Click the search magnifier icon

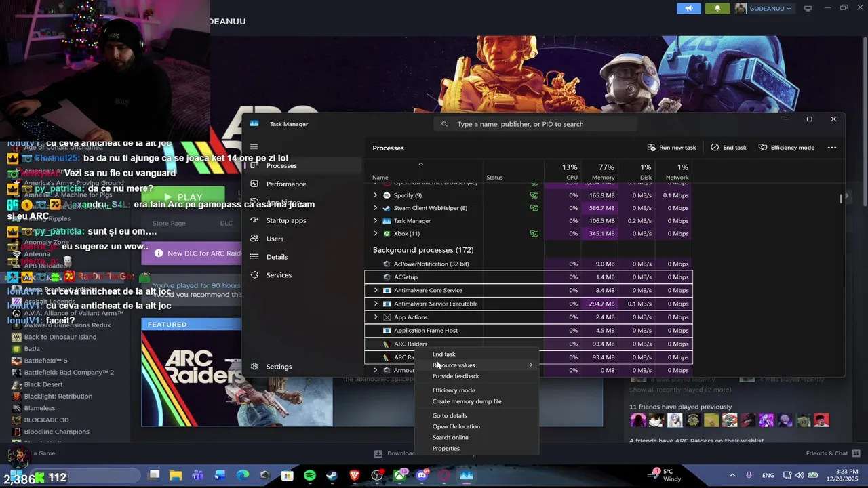(444, 124)
